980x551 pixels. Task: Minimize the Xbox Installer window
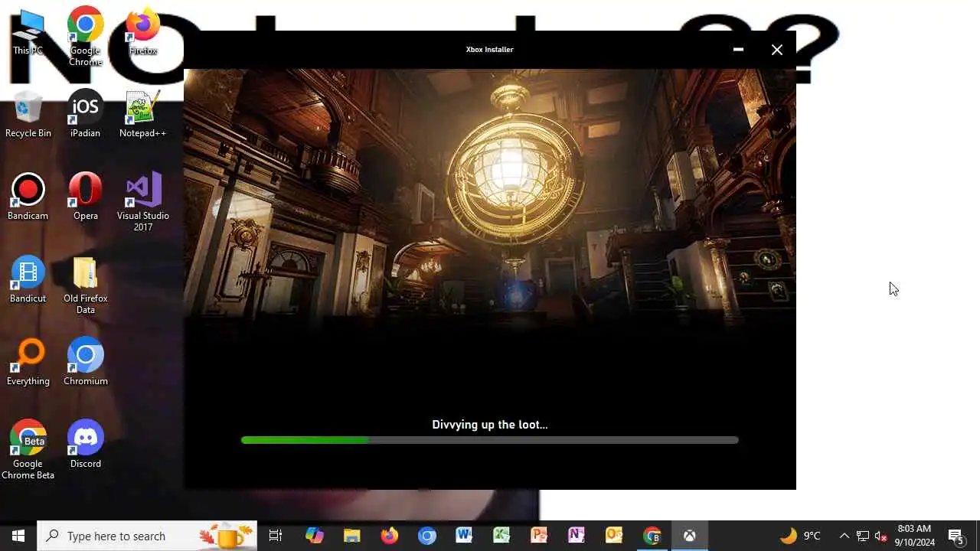point(738,50)
